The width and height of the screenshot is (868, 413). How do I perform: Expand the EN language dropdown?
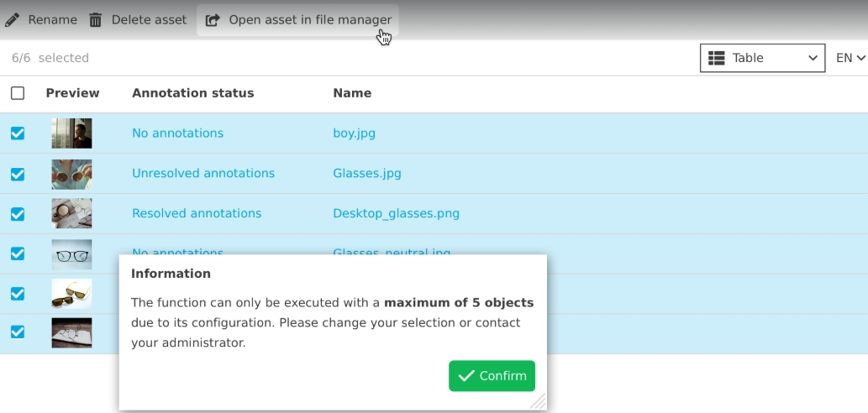(x=850, y=58)
